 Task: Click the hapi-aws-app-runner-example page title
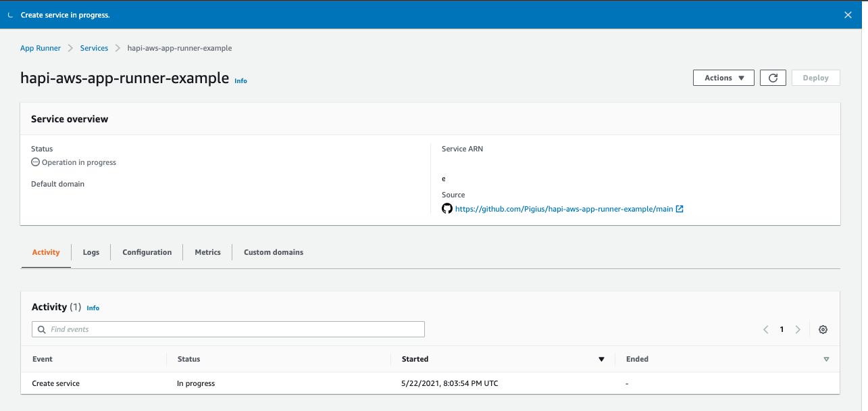click(x=125, y=78)
